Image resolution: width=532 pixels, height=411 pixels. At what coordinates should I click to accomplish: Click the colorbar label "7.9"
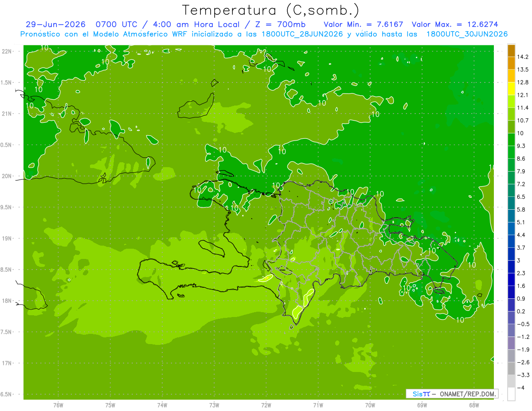521,172
